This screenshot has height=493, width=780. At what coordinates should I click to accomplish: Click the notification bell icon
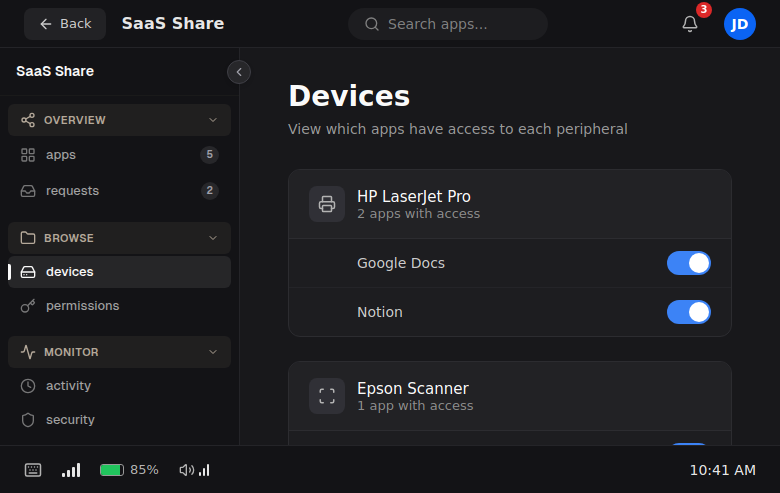(x=690, y=24)
